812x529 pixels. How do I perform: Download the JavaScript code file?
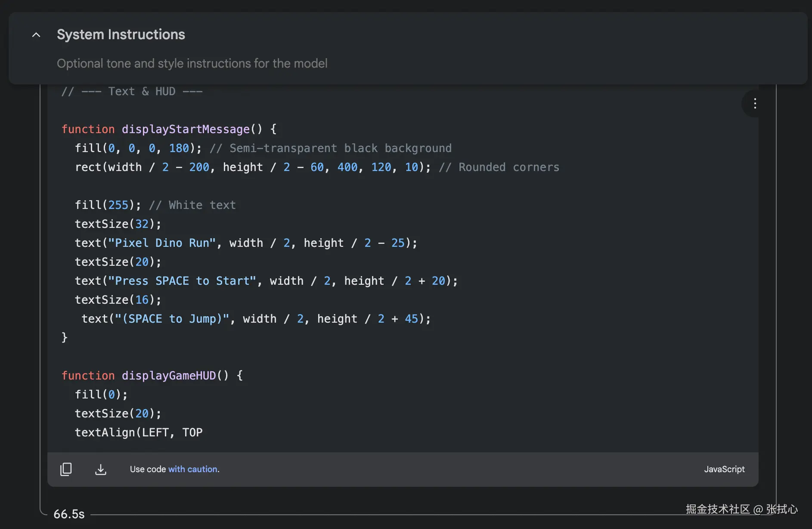(x=100, y=469)
